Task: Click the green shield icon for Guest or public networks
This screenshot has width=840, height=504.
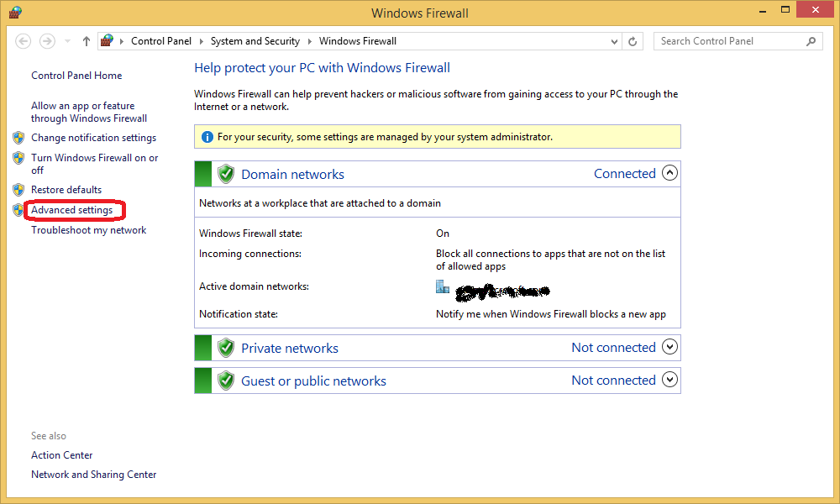Action: pos(226,381)
